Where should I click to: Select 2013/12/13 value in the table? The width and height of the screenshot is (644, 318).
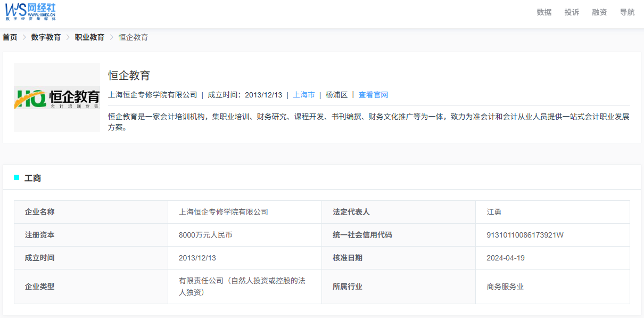pyautogui.click(x=197, y=258)
